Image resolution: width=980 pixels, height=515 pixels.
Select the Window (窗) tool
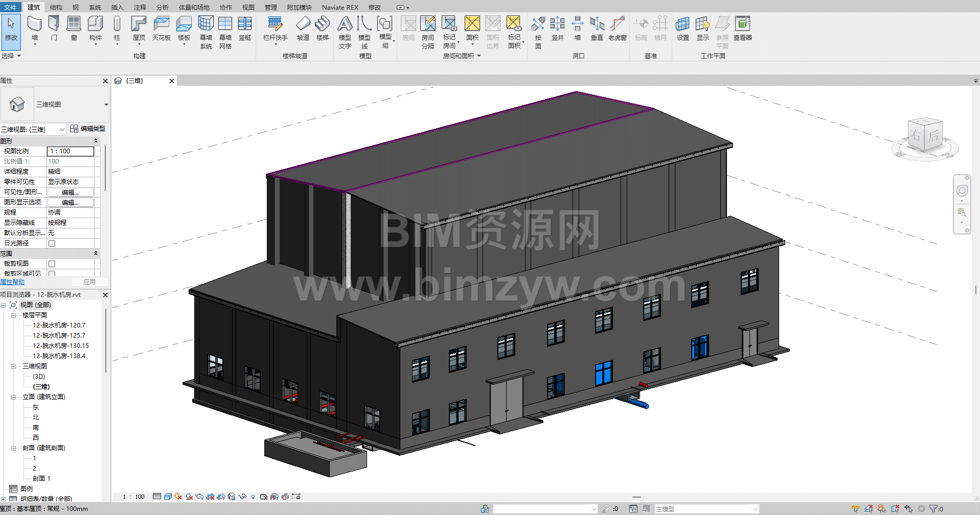point(74,28)
